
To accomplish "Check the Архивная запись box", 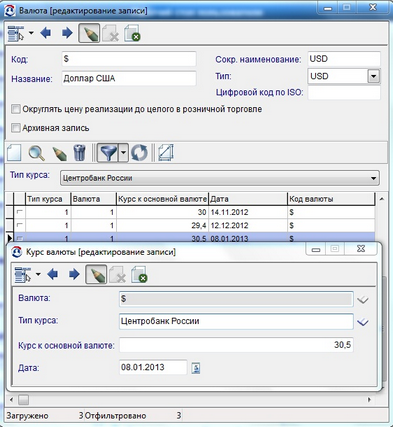I will 16,128.
